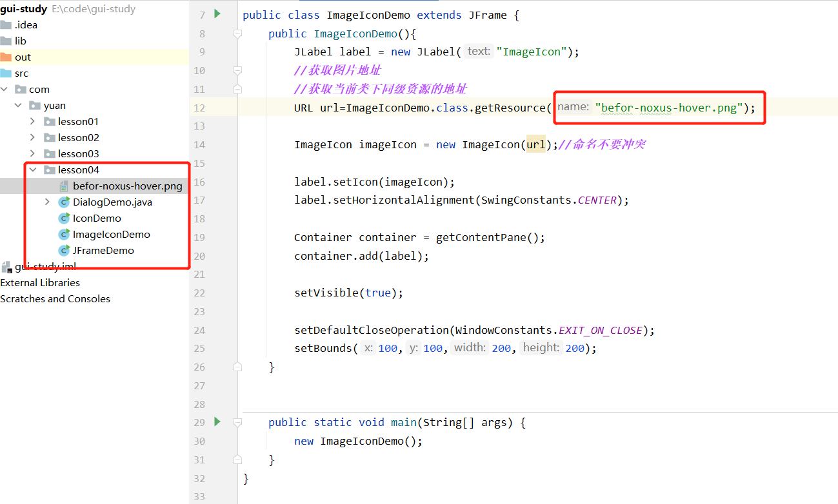
Task: Select Scratches and Consoles node
Action: pyautogui.click(x=55, y=299)
